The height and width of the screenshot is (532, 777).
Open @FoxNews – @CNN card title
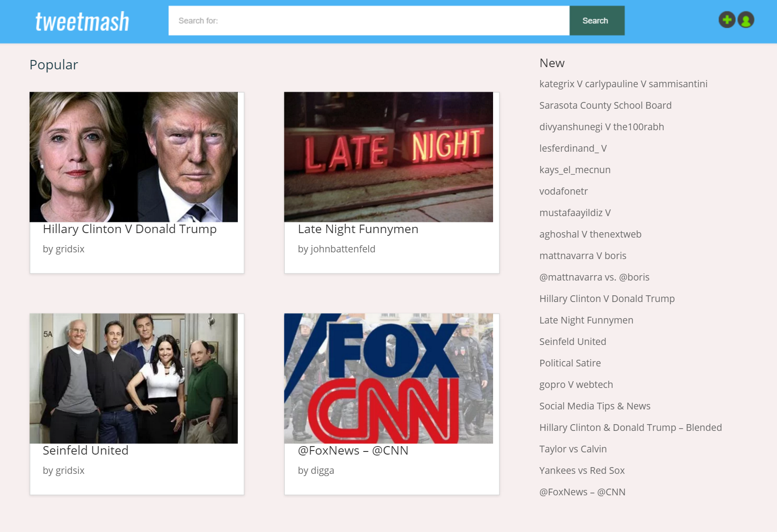pos(353,451)
